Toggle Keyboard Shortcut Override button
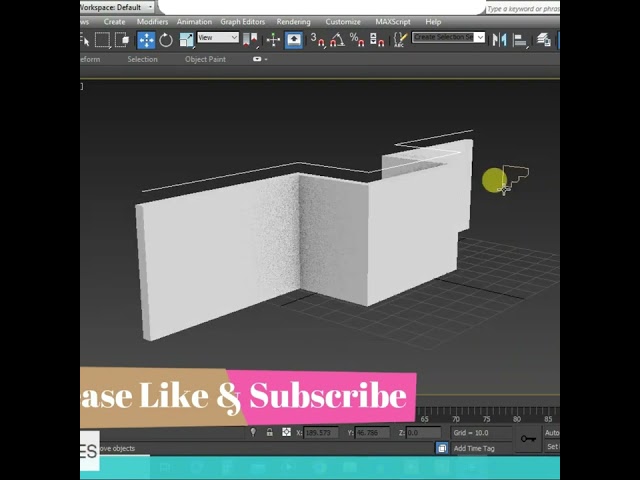640x480 pixels. point(294,40)
